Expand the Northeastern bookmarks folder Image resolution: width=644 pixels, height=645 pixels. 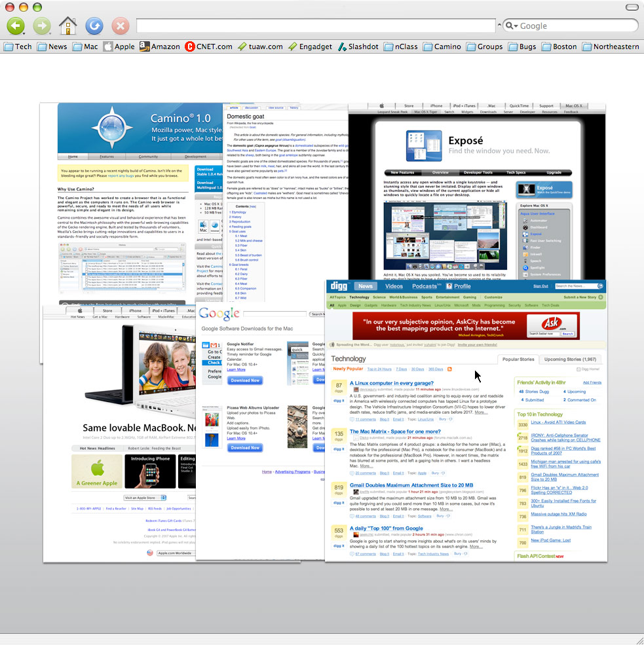tap(611, 46)
